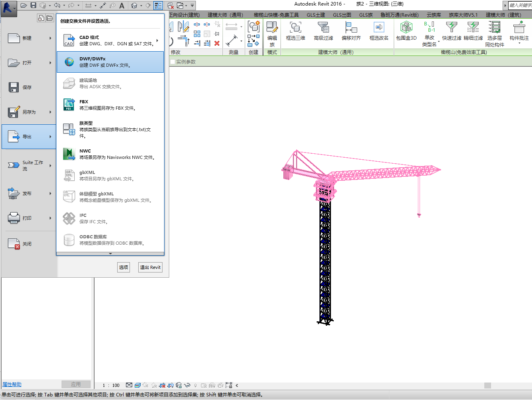Click the multi-level same component tool
Viewport: 532px width, 400px height.
click(495, 34)
